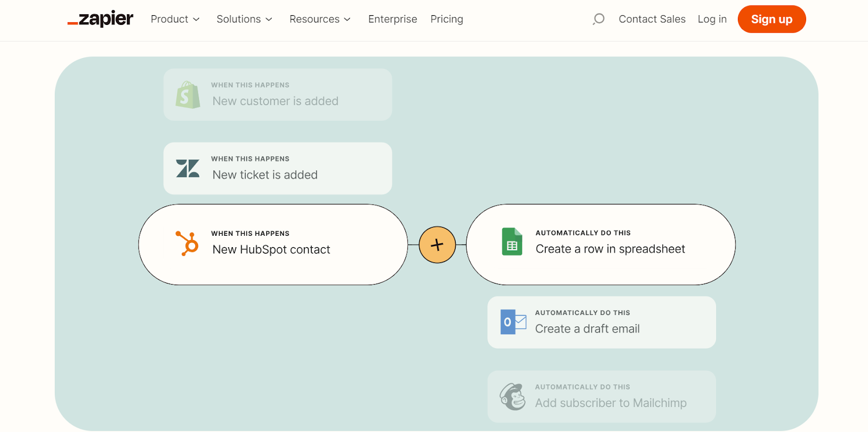Click the Zapier logo
This screenshot has height=432, width=868.
pyautogui.click(x=100, y=19)
